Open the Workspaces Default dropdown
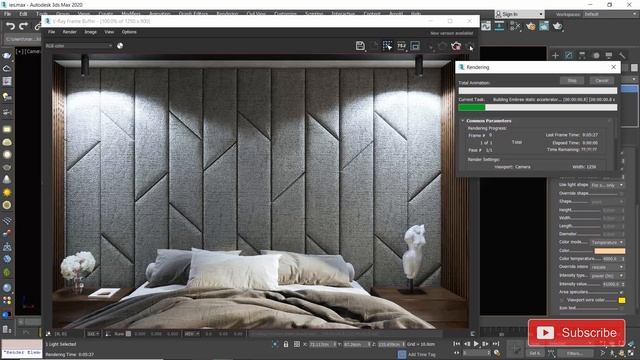The image size is (640, 360). [609, 14]
